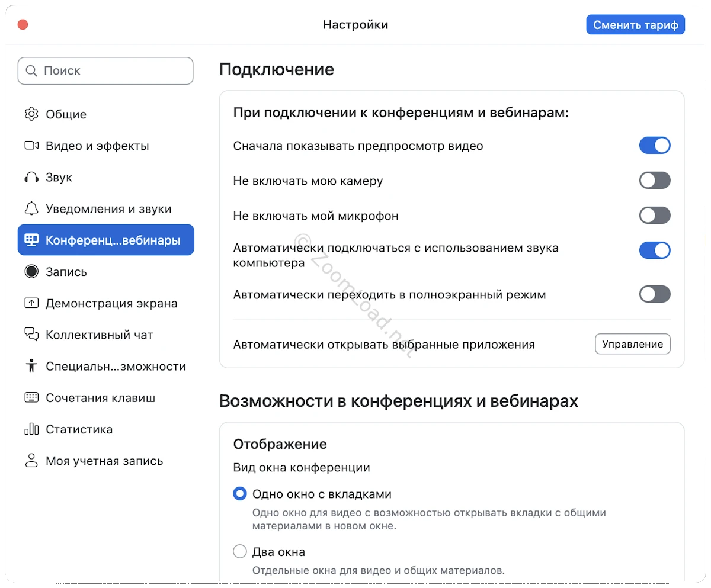This screenshot has width=711, height=588.
Task: Select the Два окна radio option
Action: coord(240,552)
